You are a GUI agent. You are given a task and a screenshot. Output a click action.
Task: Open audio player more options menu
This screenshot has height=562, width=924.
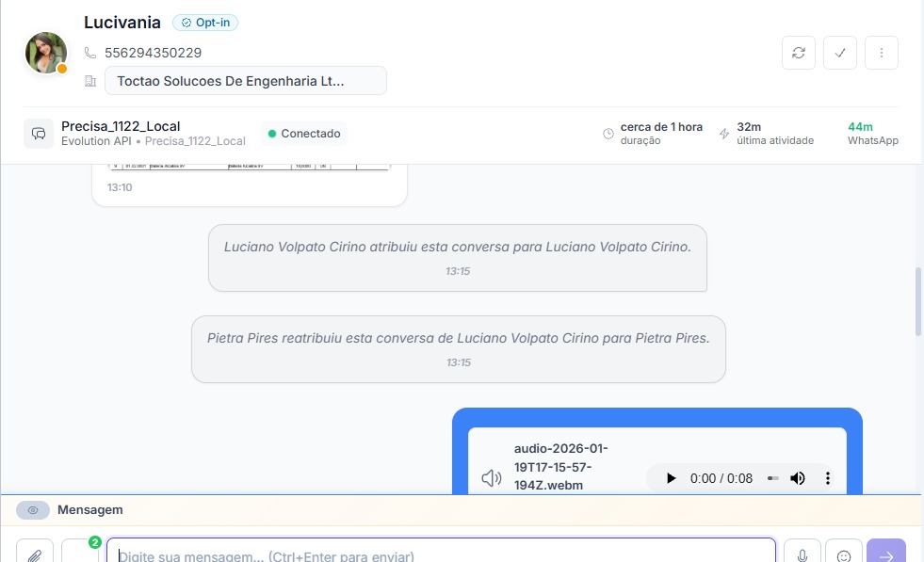tap(828, 478)
